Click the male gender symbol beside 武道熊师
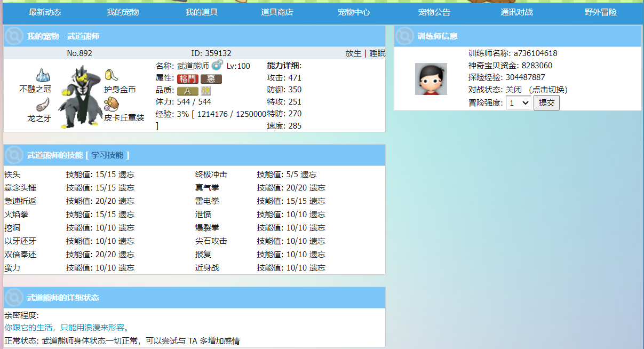The width and height of the screenshot is (644, 349). tap(217, 65)
